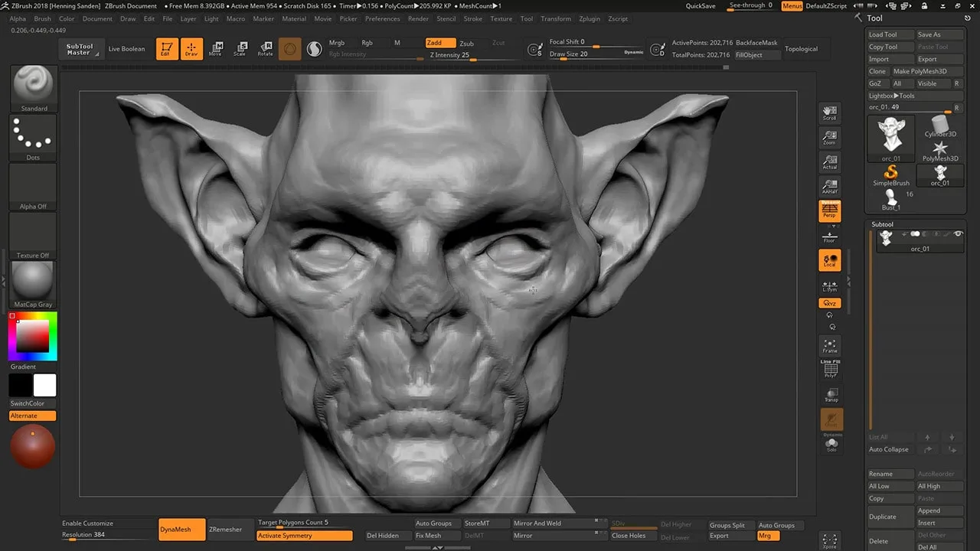Open the Texture Off picker
Screen dimensions: 980x551
click(x=34, y=236)
